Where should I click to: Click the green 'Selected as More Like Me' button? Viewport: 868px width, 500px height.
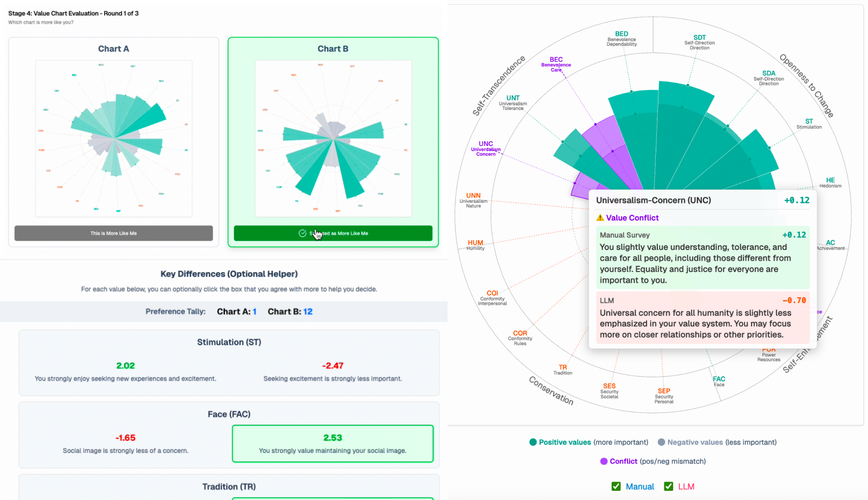coord(333,233)
